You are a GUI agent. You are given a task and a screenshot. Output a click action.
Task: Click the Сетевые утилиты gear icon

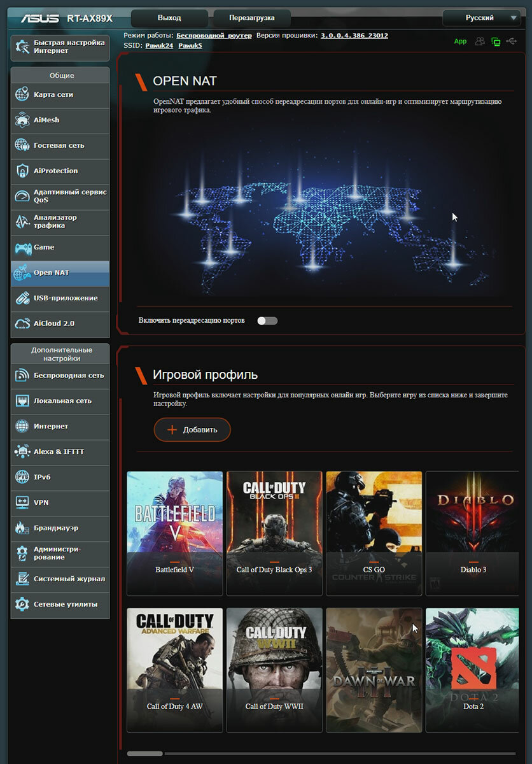(x=22, y=605)
